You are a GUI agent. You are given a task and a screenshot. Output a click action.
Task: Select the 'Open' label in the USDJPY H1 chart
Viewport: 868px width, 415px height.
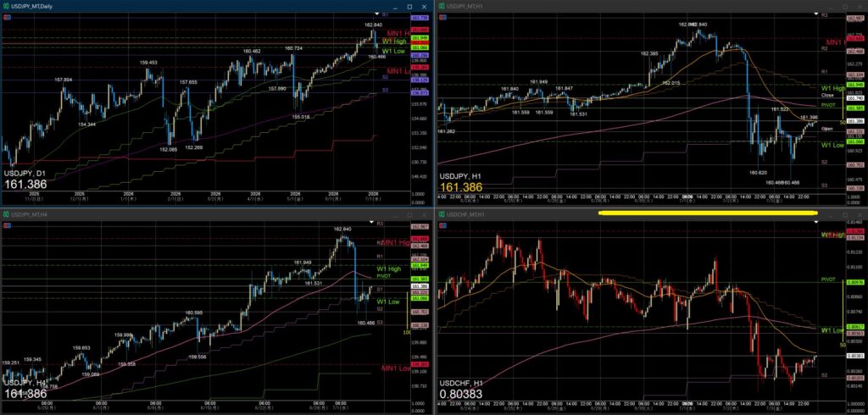[827, 129]
